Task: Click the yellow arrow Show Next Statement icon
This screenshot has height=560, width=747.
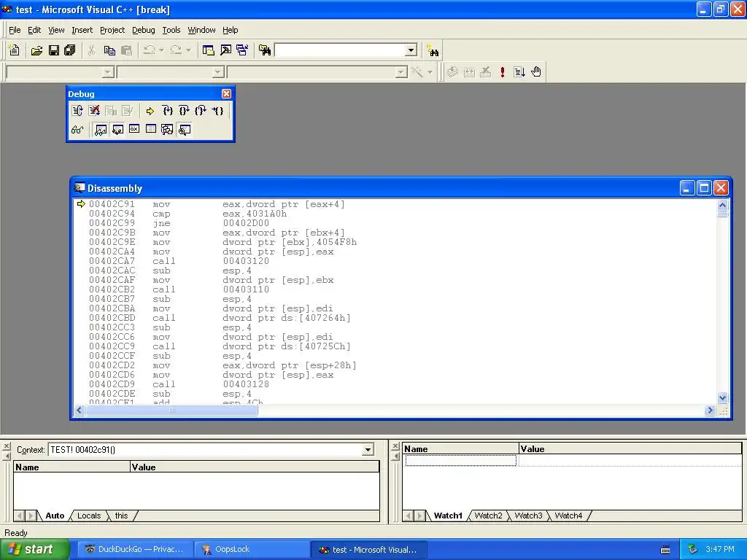Action: coord(150,111)
